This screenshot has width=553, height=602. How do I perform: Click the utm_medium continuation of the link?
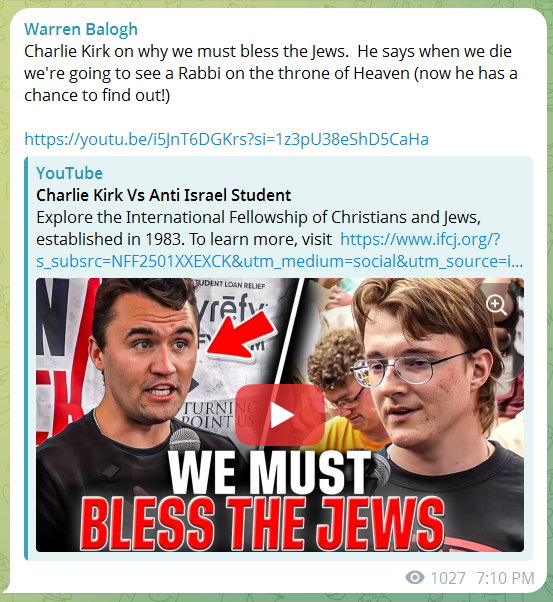279,261
